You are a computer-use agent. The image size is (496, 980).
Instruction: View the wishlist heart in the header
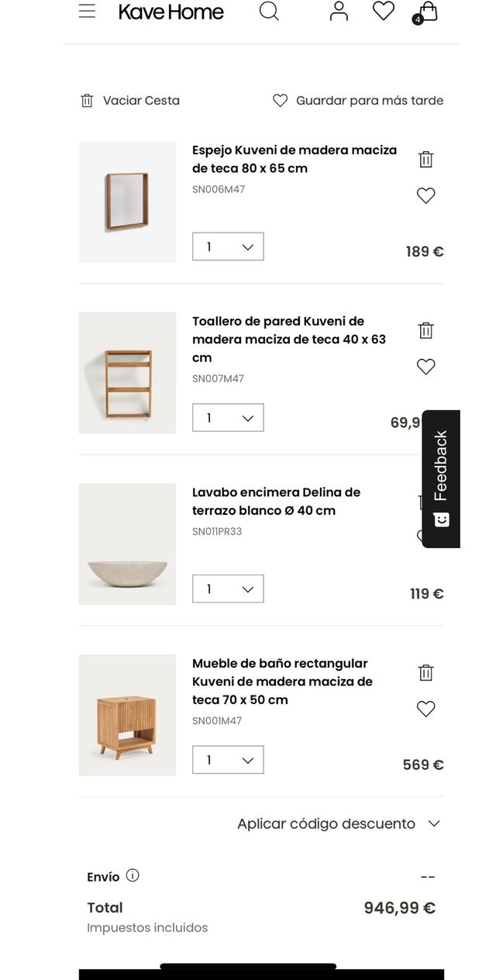[x=383, y=11]
